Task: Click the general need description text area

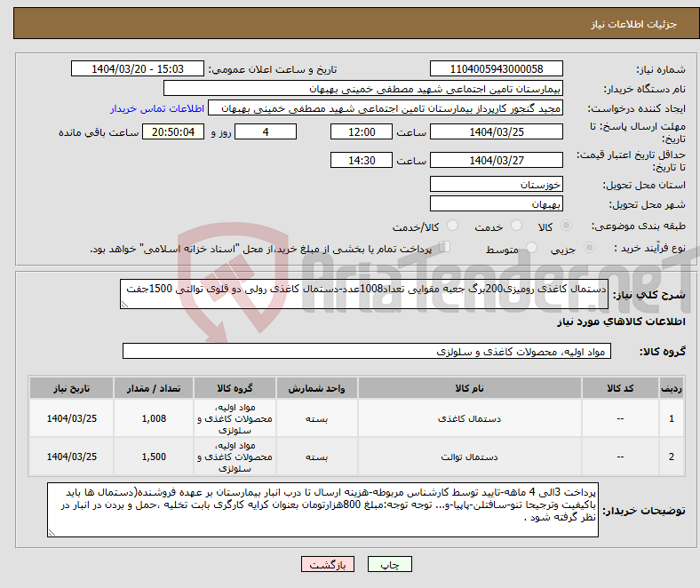Action: pyautogui.click(x=364, y=294)
